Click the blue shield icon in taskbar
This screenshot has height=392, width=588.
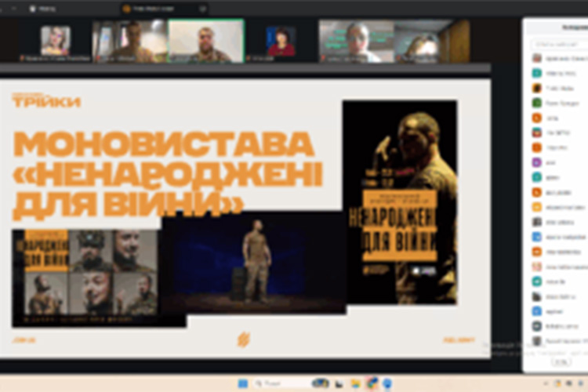(x=386, y=383)
